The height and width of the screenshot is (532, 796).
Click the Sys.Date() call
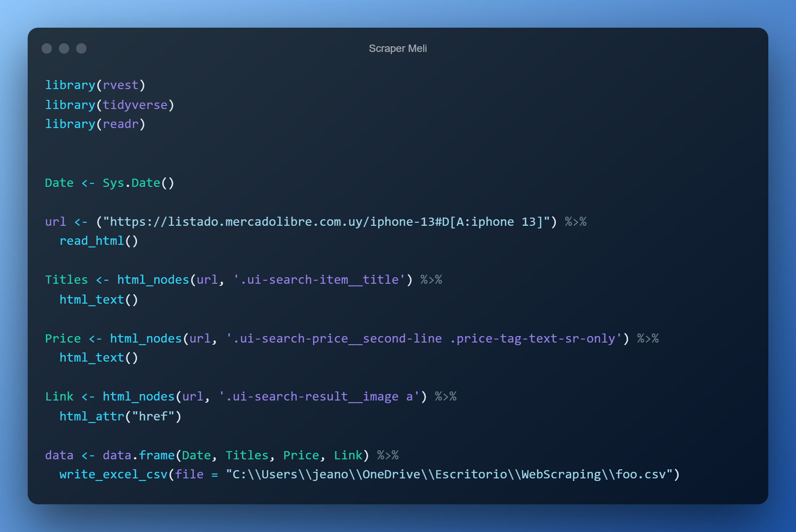tap(138, 183)
